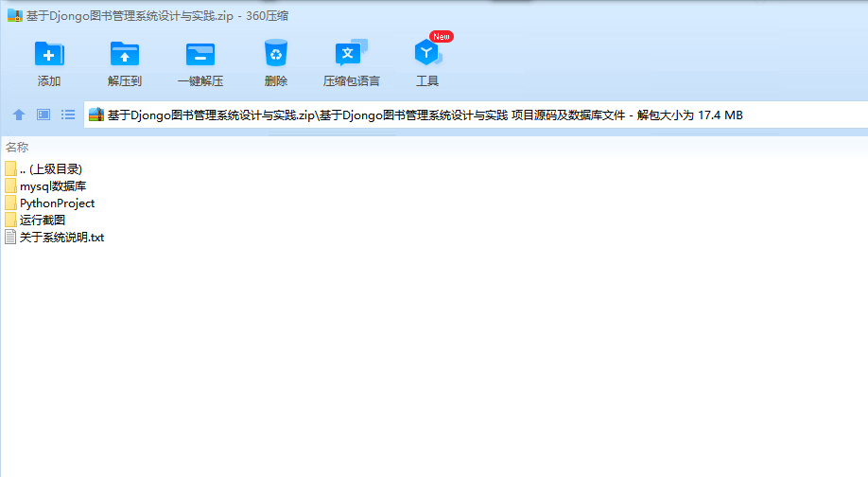Switch to thumbnail view icon
Screen dimensions: 868x477
coord(43,115)
